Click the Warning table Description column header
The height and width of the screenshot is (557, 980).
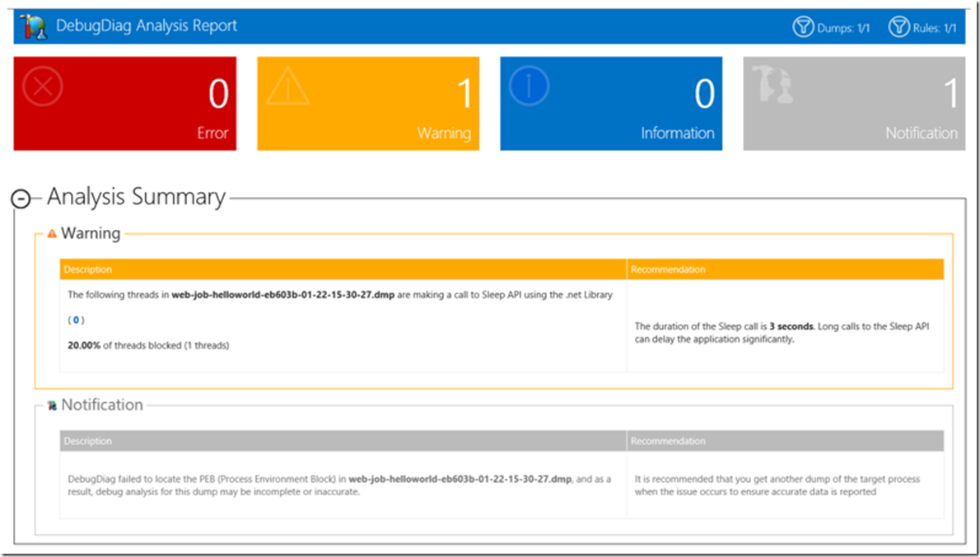click(343, 269)
